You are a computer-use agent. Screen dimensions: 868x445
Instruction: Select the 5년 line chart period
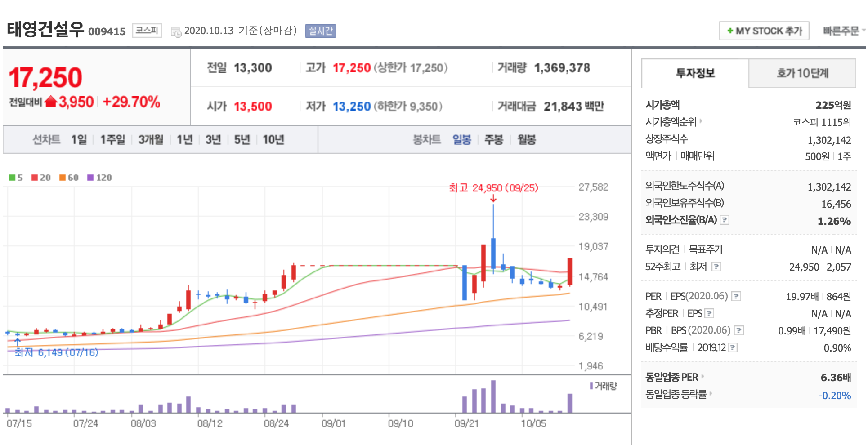pos(242,139)
